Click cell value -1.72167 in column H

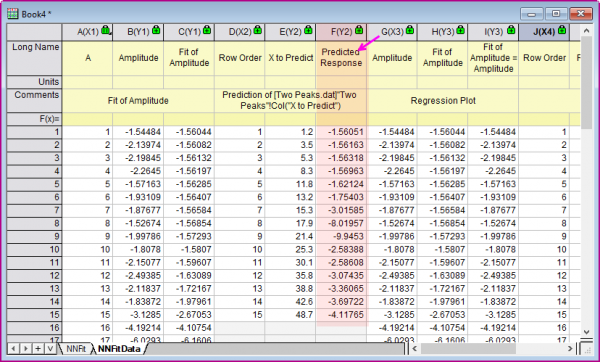click(443, 289)
